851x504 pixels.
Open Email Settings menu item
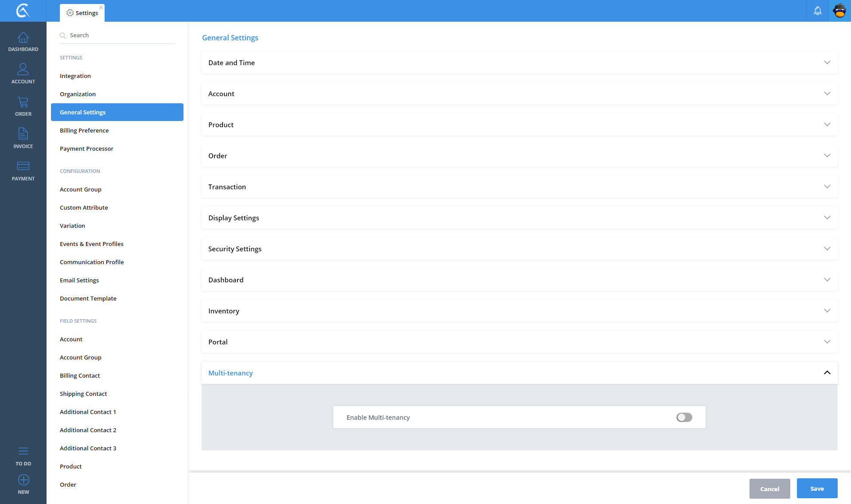click(x=79, y=280)
